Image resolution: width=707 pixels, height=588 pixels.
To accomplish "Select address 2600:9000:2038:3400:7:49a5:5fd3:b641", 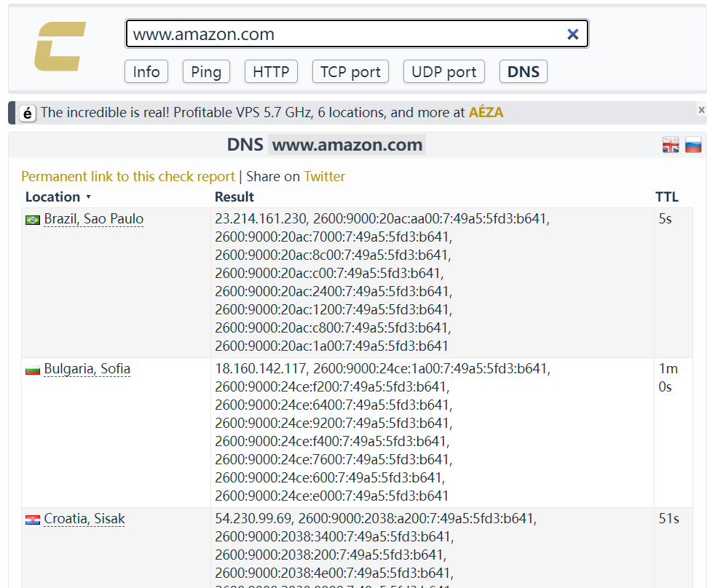I will pos(333,536).
